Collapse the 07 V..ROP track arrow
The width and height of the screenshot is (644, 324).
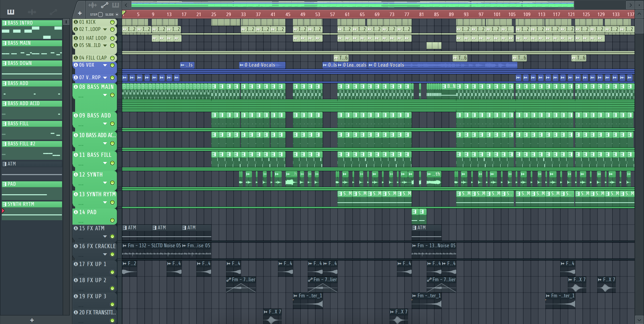pyautogui.click(x=105, y=78)
